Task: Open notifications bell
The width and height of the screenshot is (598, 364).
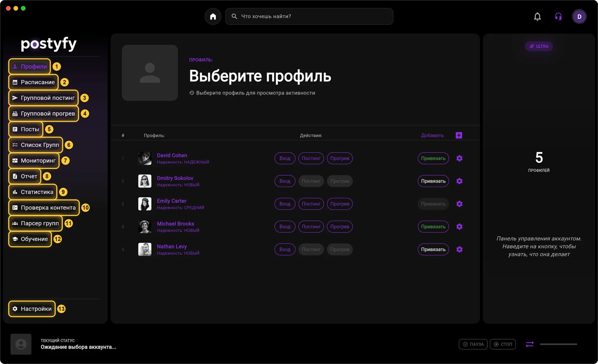Action: tap(537, 16)
